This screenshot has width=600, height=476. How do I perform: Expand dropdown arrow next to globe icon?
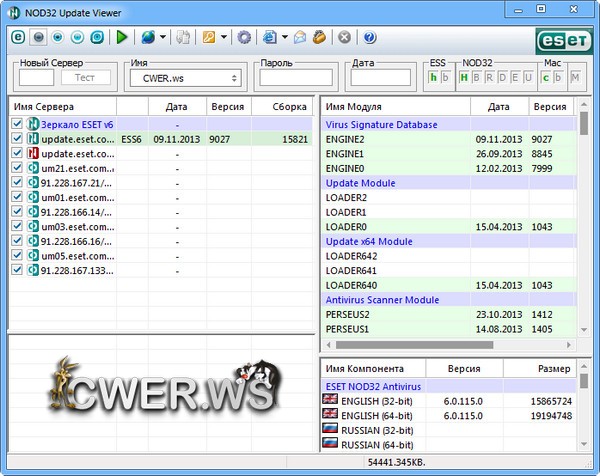[x=163, y=37]
